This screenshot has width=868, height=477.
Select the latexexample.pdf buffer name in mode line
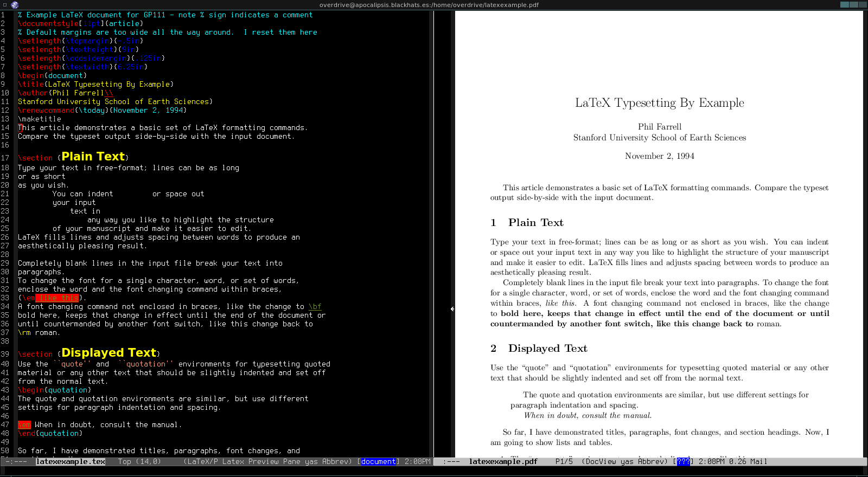click(503, 462)
